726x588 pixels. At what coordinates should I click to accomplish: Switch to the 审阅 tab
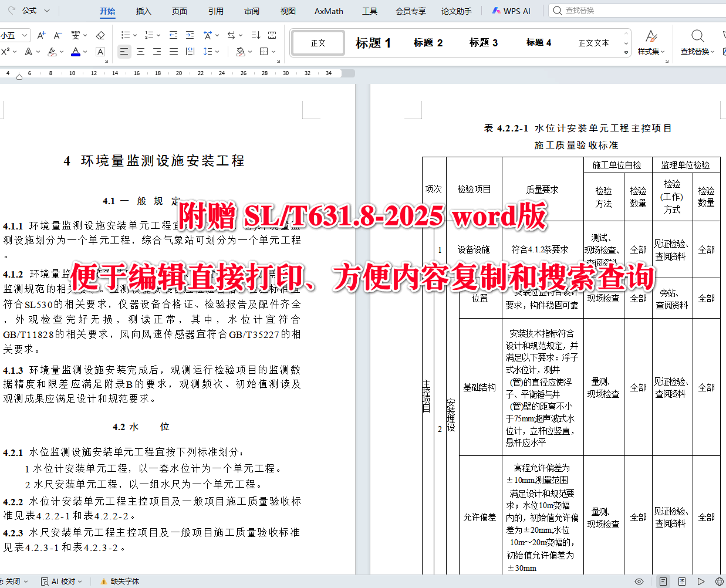click(x=252, y=11)
